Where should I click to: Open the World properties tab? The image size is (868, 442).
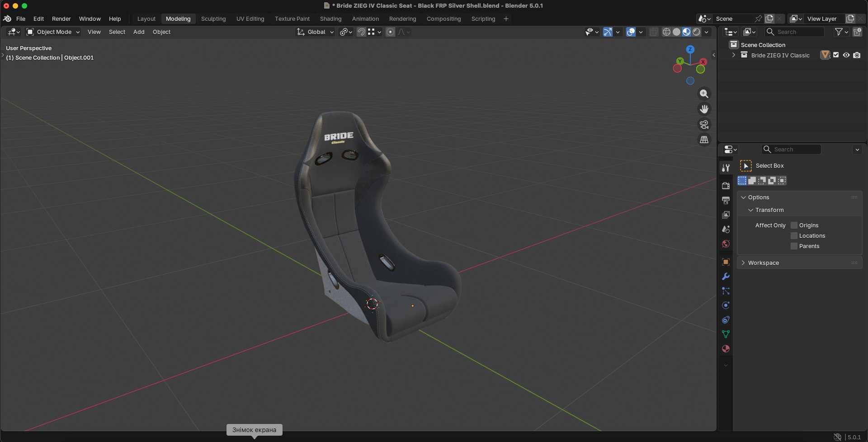(726, 244)
